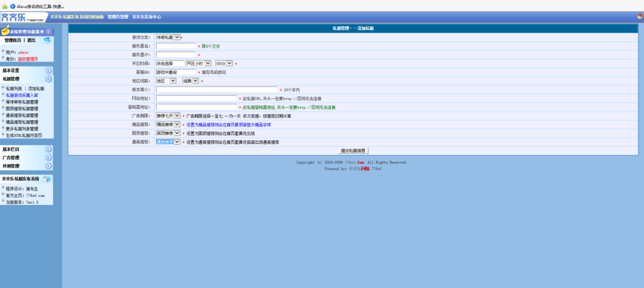Click the 提交私服信息 submit button

(353, 151)
